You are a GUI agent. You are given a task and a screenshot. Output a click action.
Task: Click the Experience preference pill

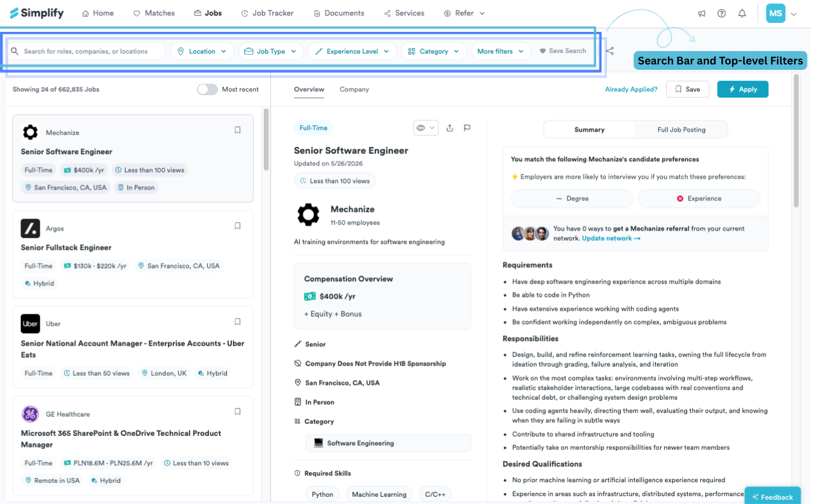[699, 198]
